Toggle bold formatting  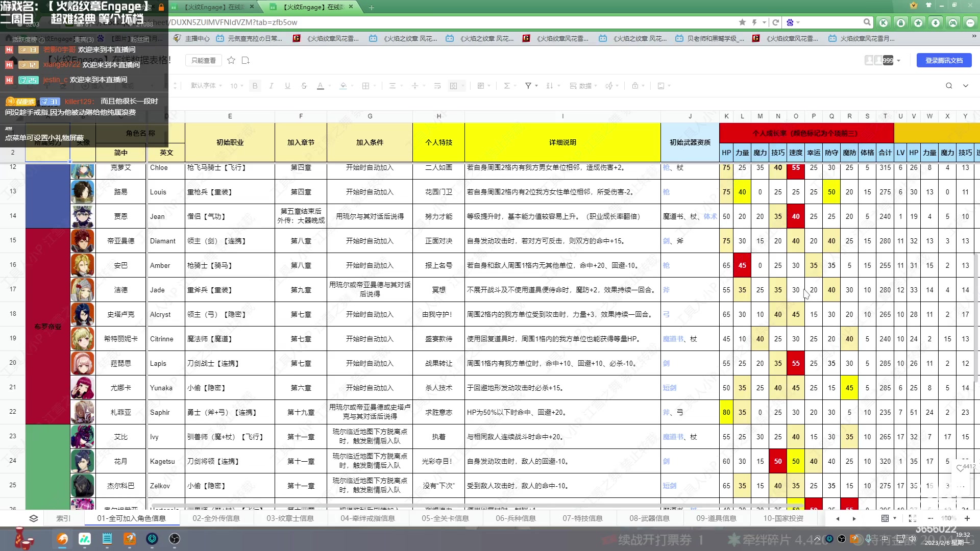pyautogui.click(x=255, y=86)
